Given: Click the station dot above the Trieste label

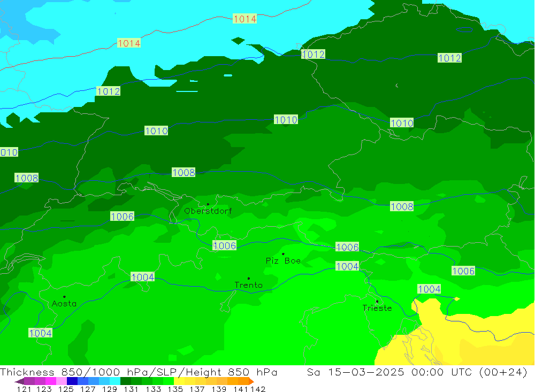Looking at the screenshot, I should 377,301.
